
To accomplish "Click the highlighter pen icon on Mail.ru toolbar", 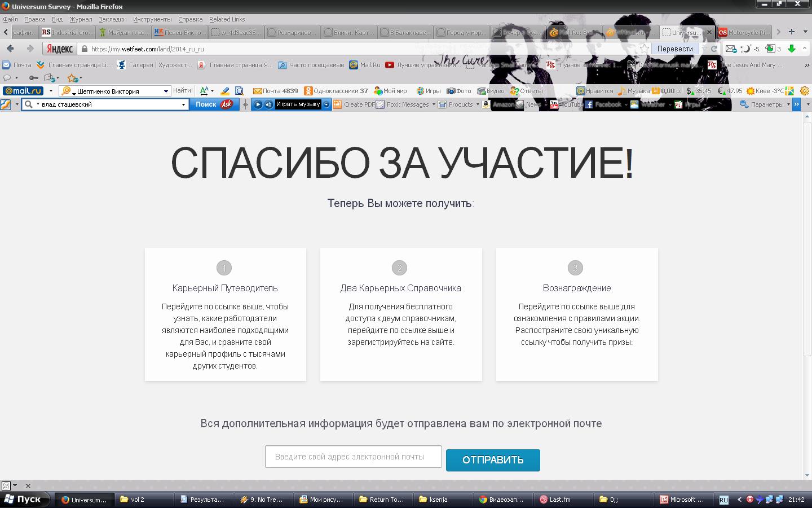I will click(x=225, y=91).
